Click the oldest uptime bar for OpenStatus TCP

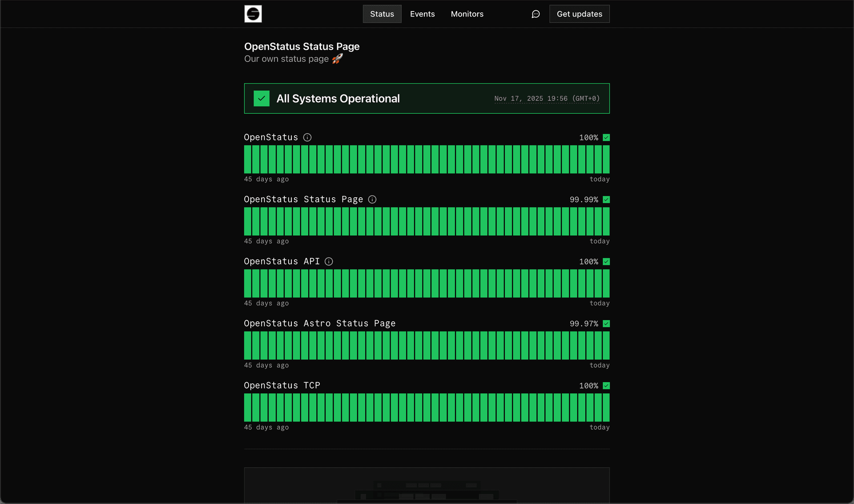pyautogui.click(x=247, y=408)
